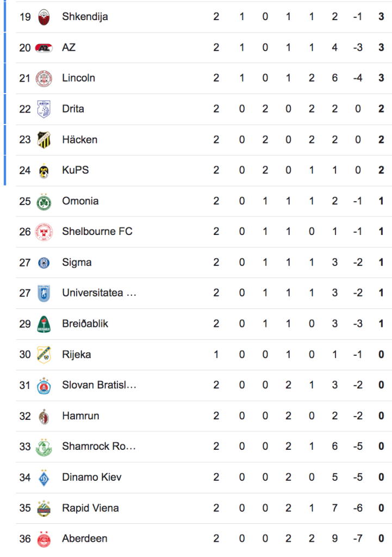This screenshot has height=557, width=392.
Task: Open the Drita team link
Action: pyautogui.click(x=73, y=109)
